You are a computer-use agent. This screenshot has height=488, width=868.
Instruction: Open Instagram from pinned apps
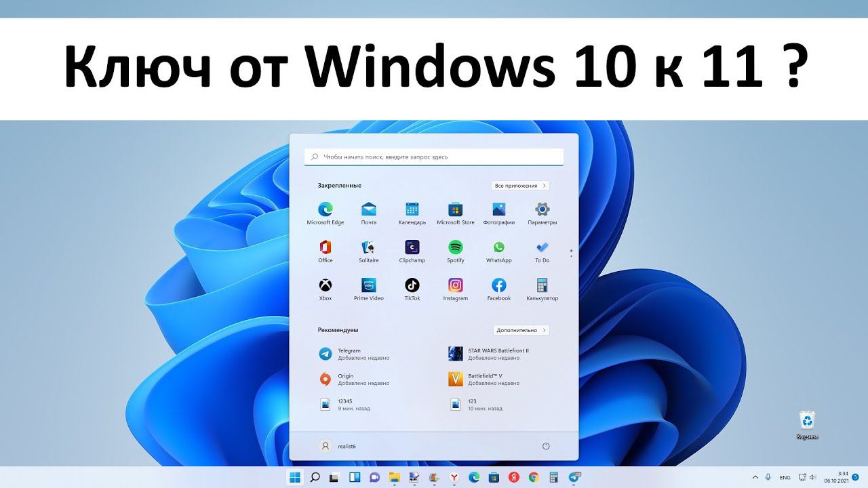click(x=456, y=289)
